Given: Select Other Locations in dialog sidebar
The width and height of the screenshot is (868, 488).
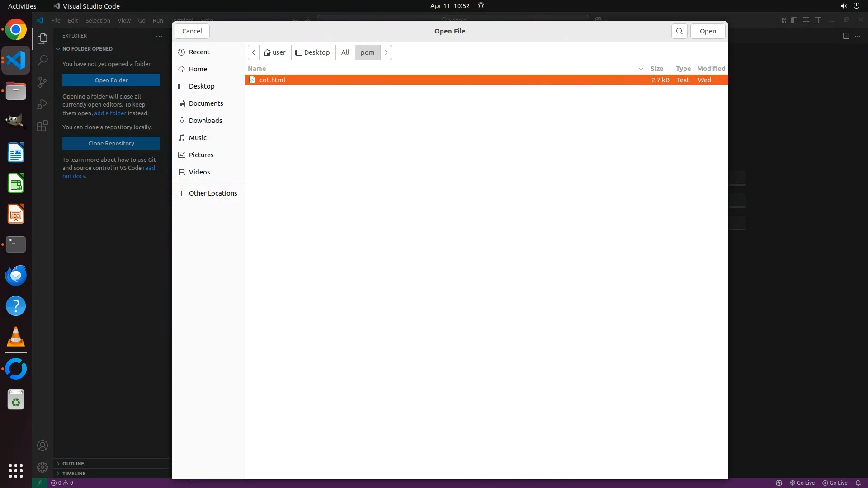Looking at the screenshot, I should (212, 193).
